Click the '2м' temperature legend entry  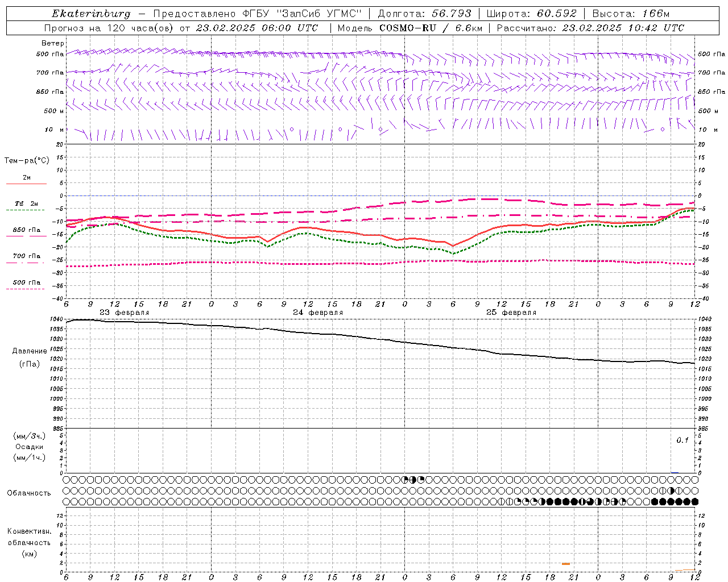(27, 178)
